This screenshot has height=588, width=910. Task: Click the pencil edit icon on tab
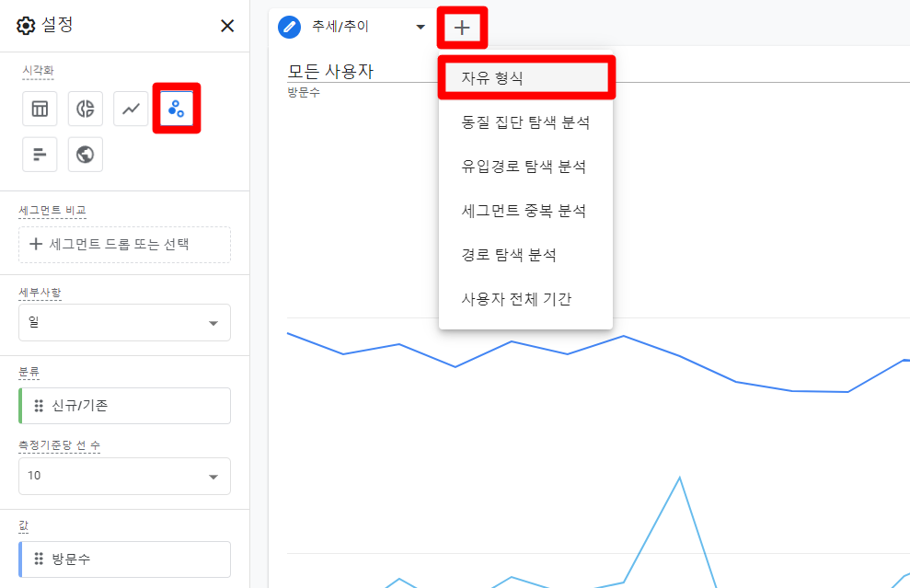point(290,27)
